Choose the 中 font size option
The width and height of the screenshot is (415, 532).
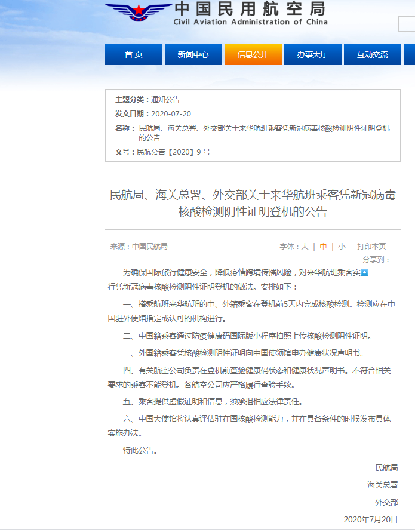[323, 246]
